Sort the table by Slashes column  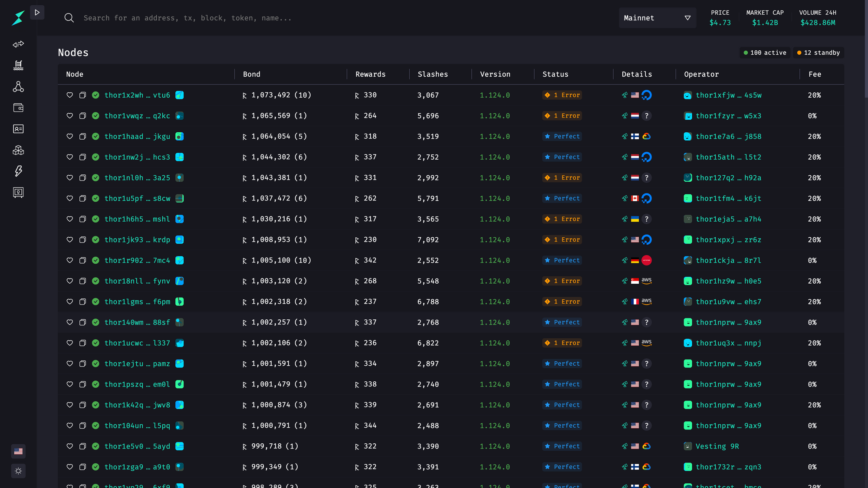[x=433, y=74]
